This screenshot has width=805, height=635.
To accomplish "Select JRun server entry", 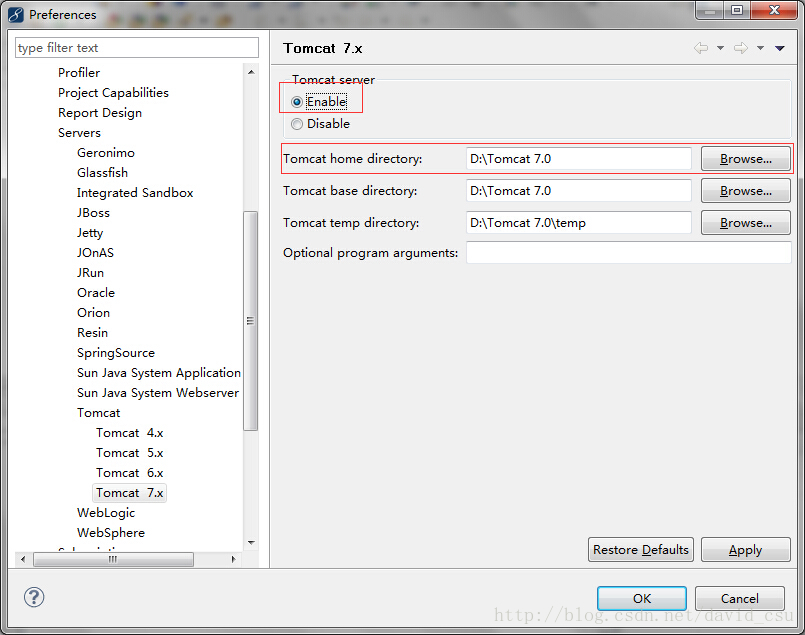I will click(x=90, y=273).
